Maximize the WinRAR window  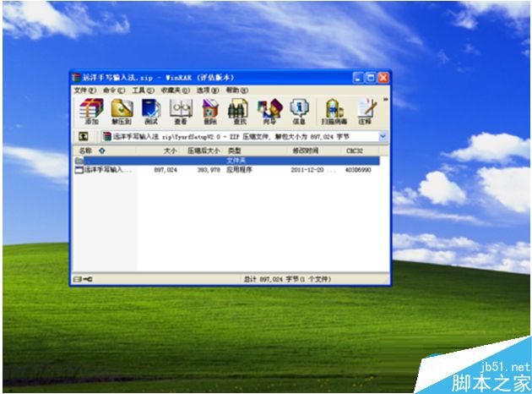[371, 78]
